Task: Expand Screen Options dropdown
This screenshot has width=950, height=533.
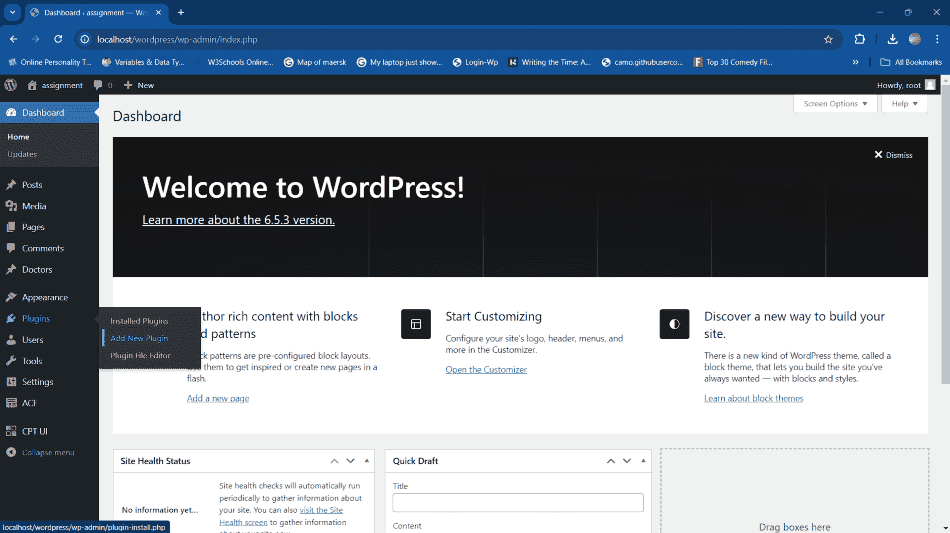Action: (835, 104)
